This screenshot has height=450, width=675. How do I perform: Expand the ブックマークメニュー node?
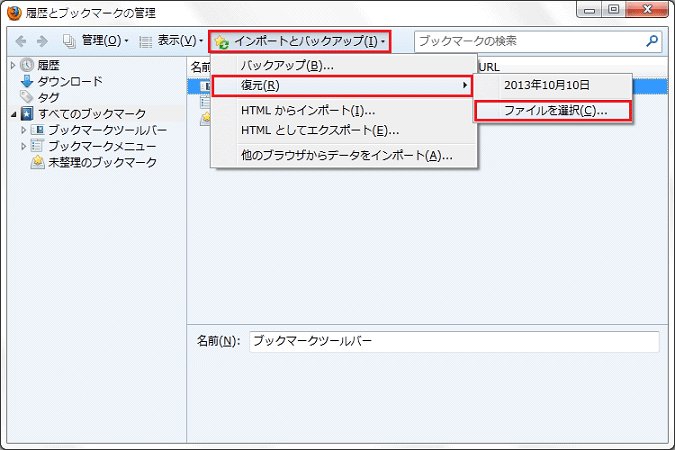coord(24,146)
